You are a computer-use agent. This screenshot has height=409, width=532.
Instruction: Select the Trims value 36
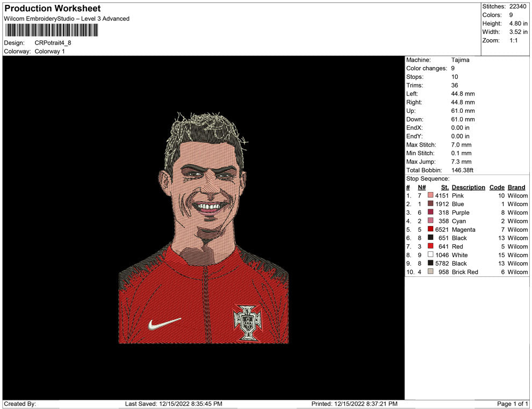(454, 85)
